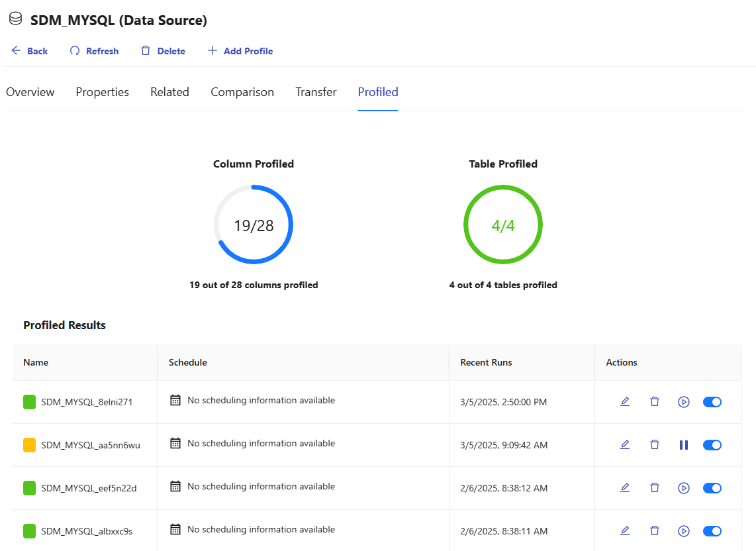Click the Back button
Image resolution: width=756 pixels, height=551 pixels.
30,51
